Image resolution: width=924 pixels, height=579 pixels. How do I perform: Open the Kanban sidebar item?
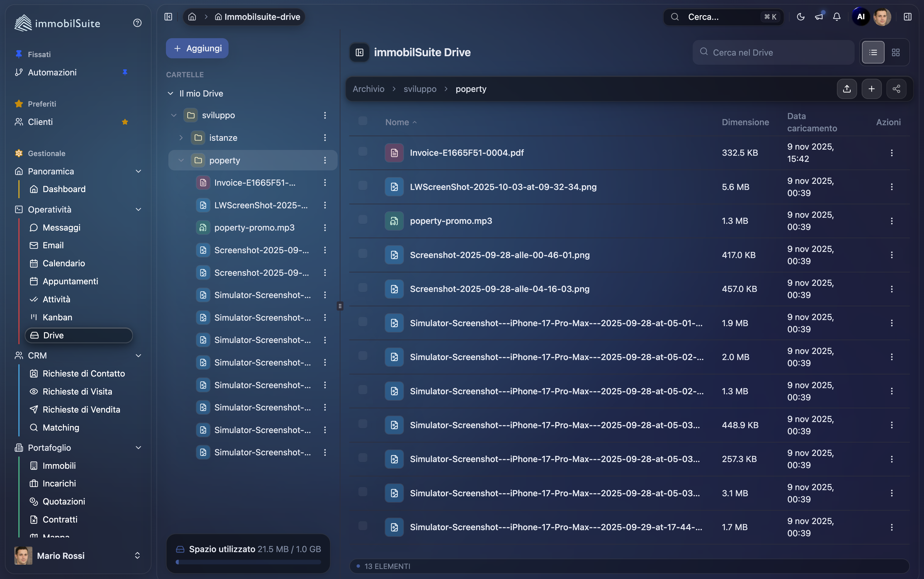[57, 317]
